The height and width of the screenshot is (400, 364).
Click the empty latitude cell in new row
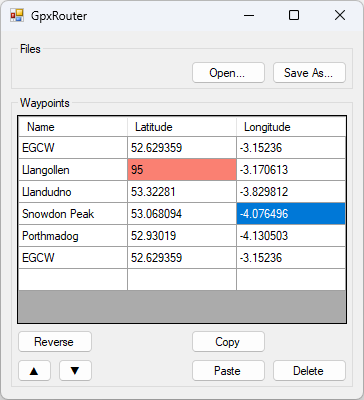coord(182,279)
